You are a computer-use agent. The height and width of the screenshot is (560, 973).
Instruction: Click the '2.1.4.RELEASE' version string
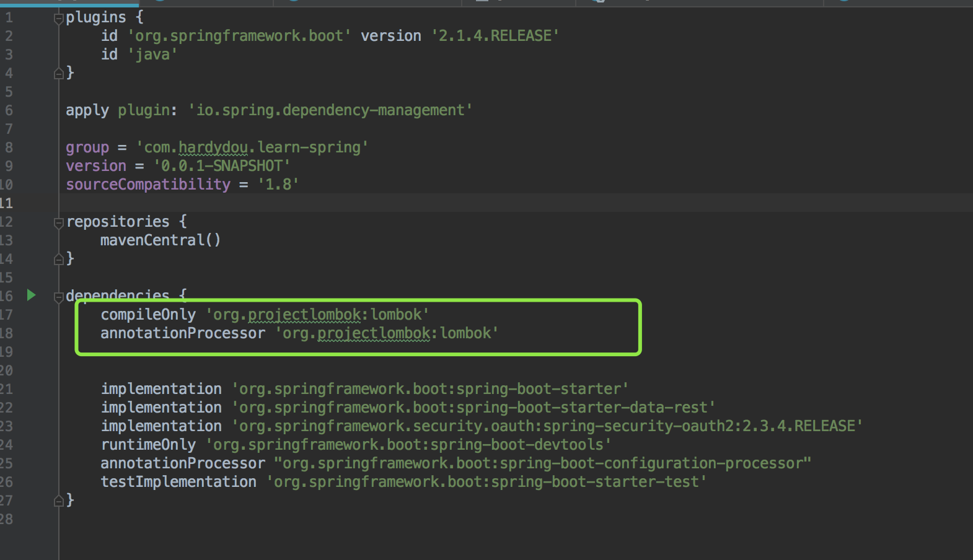(x=495, y=36)
